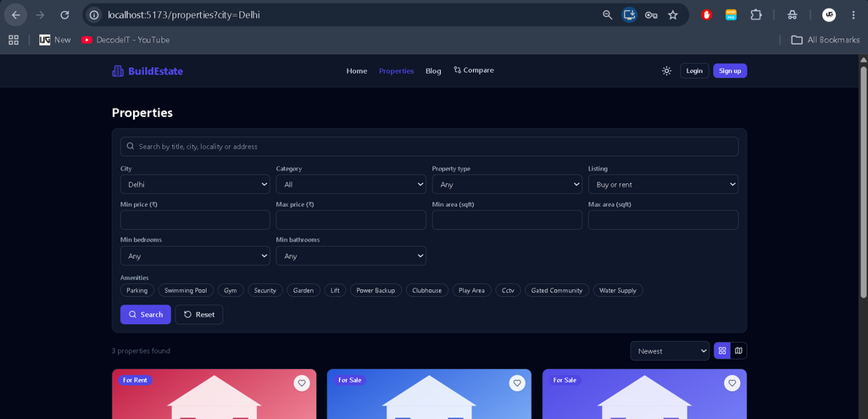Switch to map view icon
868x419 pixels.
pos(738,351)
